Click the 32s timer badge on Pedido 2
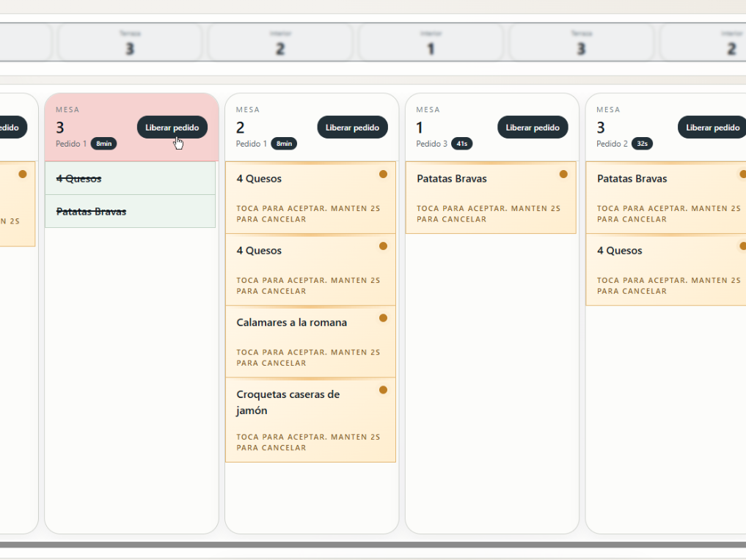The height and width of the screenshot is (560, 746). coord(642,144)
